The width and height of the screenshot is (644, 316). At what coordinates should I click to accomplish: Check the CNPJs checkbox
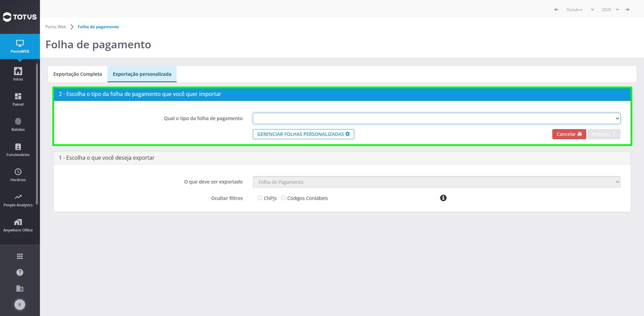pos(260,198)
